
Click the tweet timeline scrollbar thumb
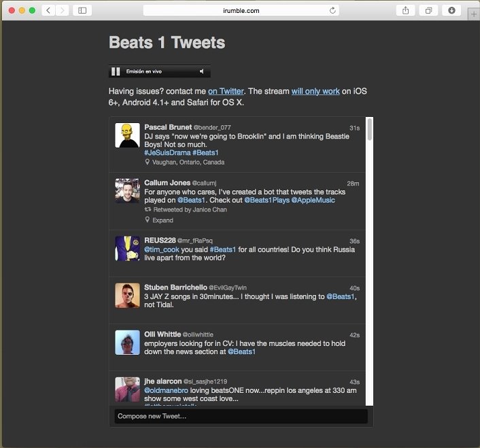coord(369,129)
